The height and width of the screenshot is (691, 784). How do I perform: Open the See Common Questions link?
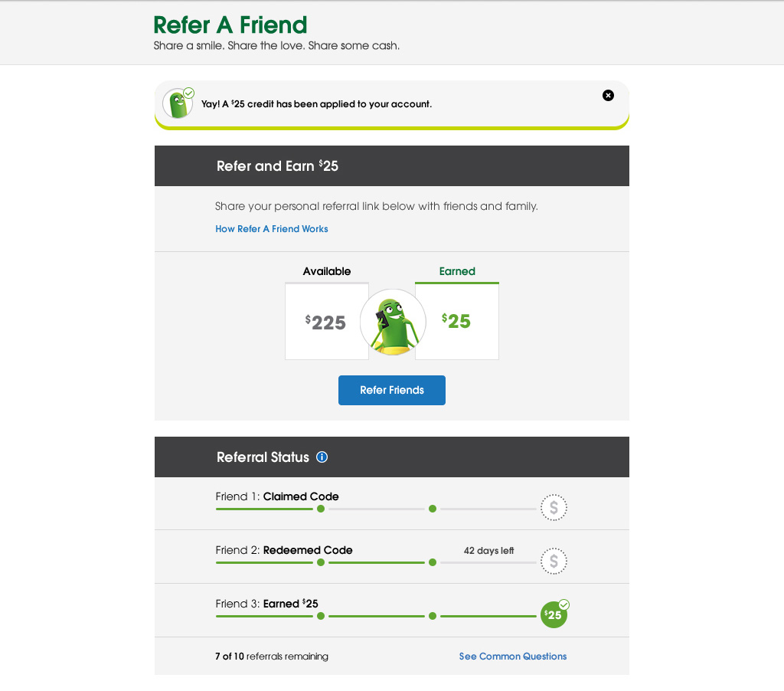click(x=513, y=656)
